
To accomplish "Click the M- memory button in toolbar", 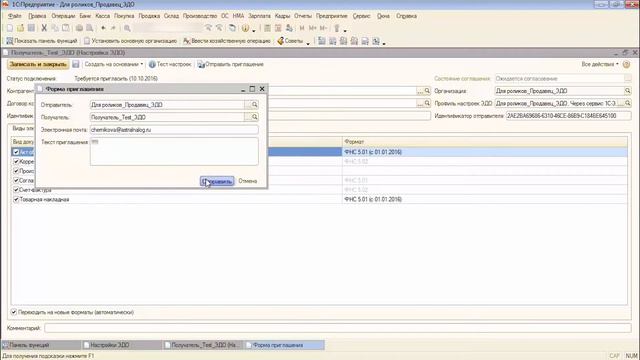I will pos(323,28).
